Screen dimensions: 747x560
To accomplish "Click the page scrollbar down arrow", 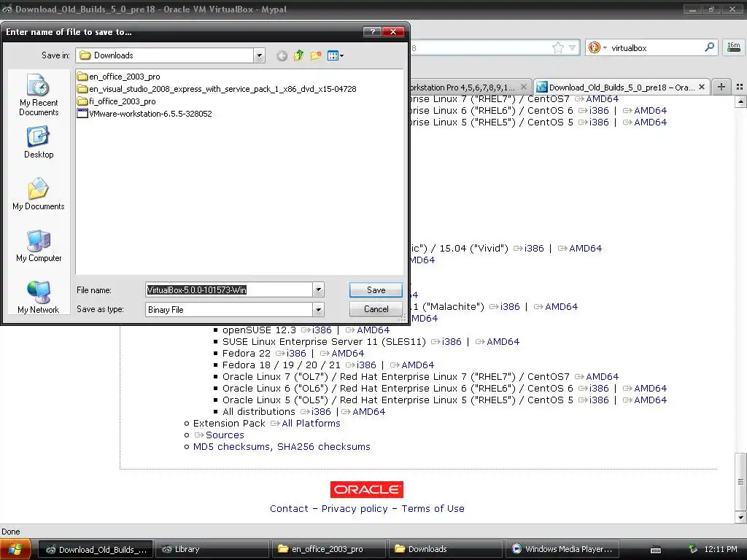I will point(740,518).
